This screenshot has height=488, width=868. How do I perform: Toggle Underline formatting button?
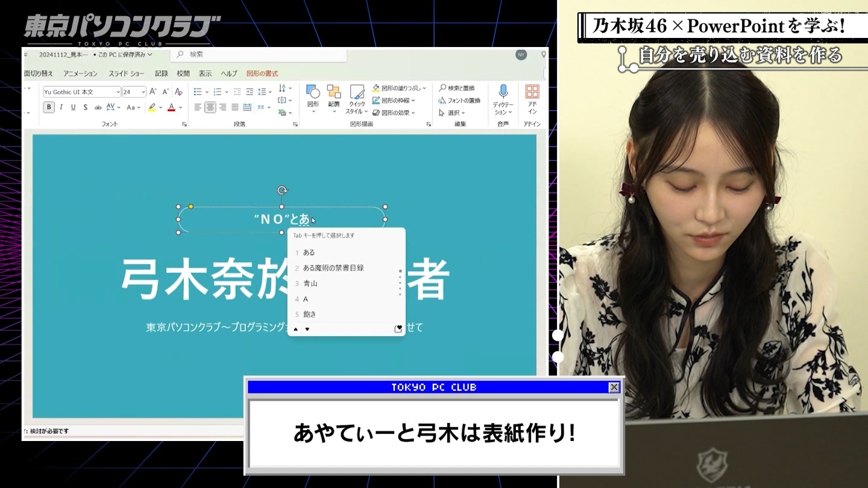coord(73,107)
